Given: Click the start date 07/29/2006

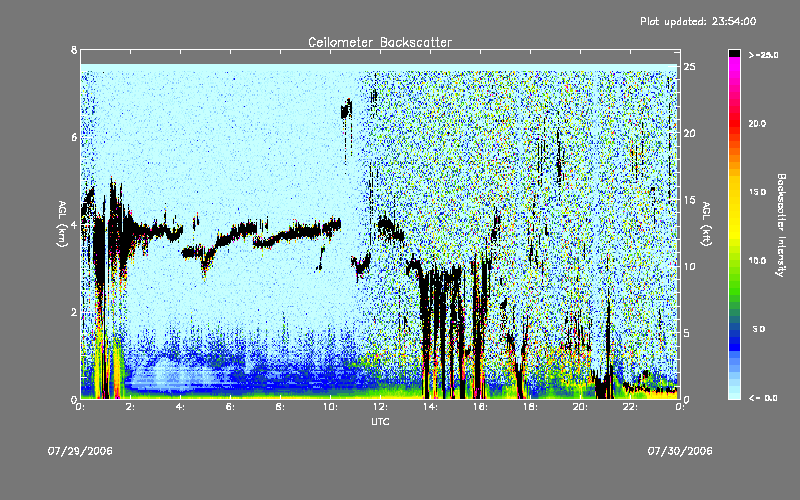Looking at the screenshot, I should point(80,451).
